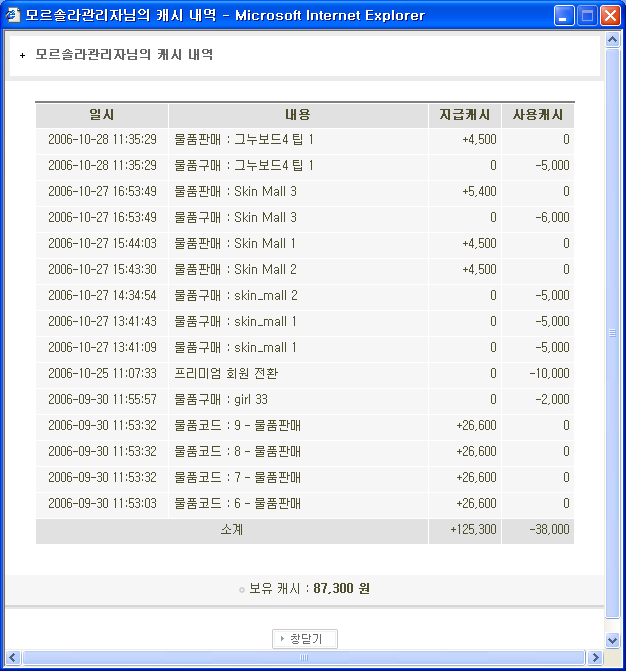Click the 보유 캐시 87,300 원 balance text
626x671 pixels.
[x=309, y=589]
